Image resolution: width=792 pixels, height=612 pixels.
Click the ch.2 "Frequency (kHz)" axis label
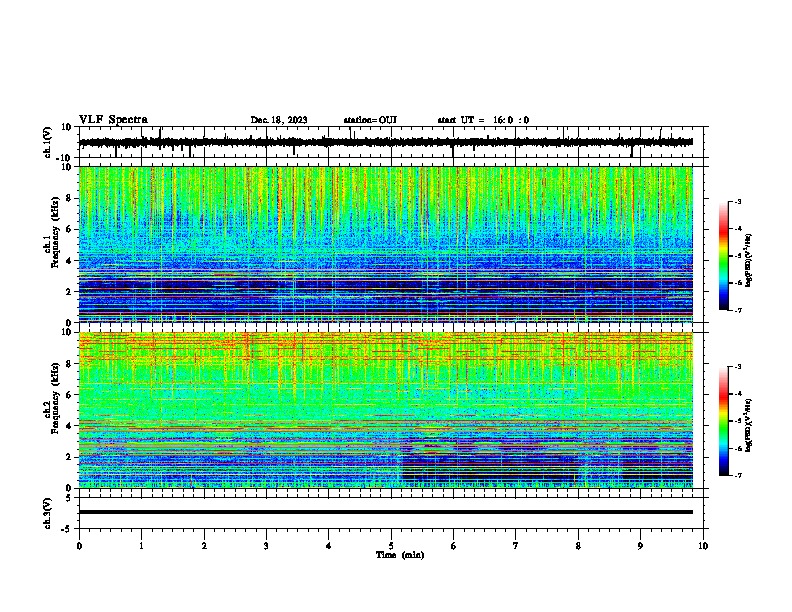coord(53,398)
